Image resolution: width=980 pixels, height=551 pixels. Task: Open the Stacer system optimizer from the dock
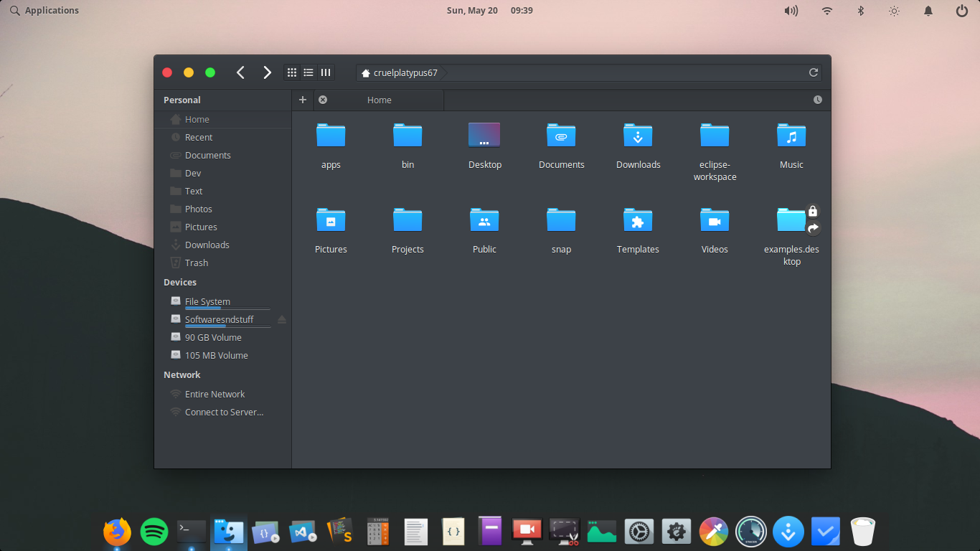pyautogui.click(x=750, y=532)
